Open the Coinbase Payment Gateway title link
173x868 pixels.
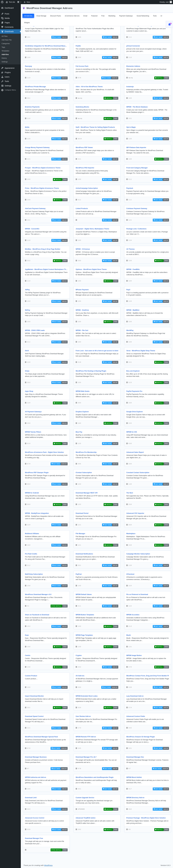(x=137, y=209)
